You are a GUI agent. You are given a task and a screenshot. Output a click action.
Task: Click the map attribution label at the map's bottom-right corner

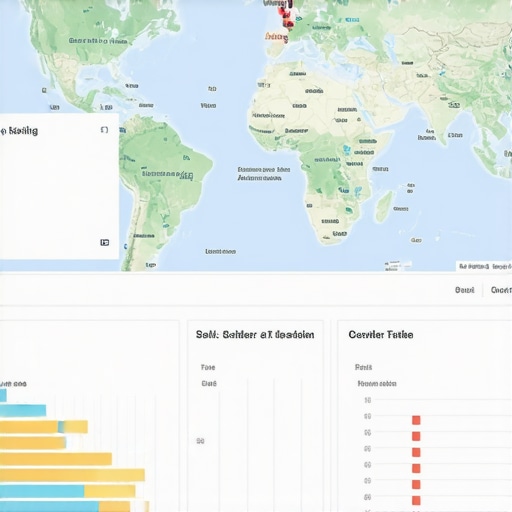click(484, 266)
